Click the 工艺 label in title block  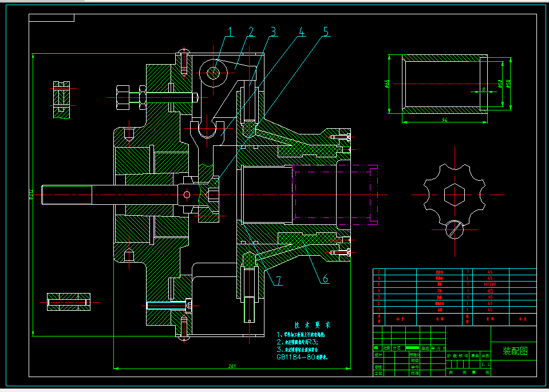click(x=378, y=374)
